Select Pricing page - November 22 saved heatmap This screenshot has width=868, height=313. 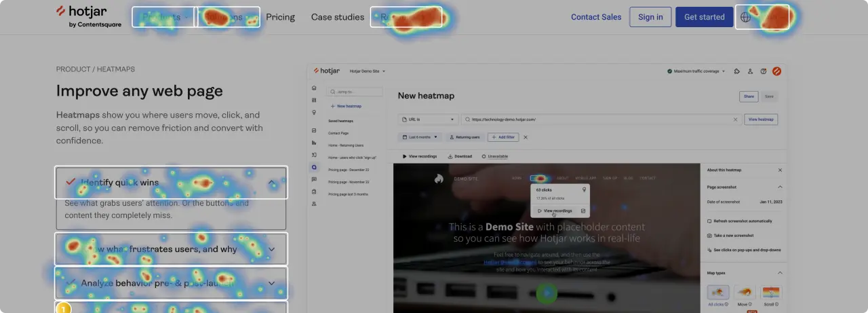pos(349,182)
